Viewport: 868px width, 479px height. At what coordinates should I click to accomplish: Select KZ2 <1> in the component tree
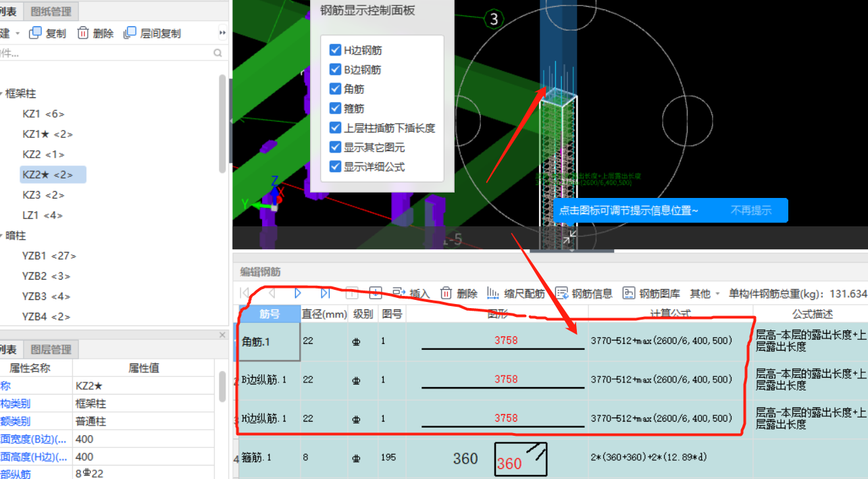pos(43,155)
